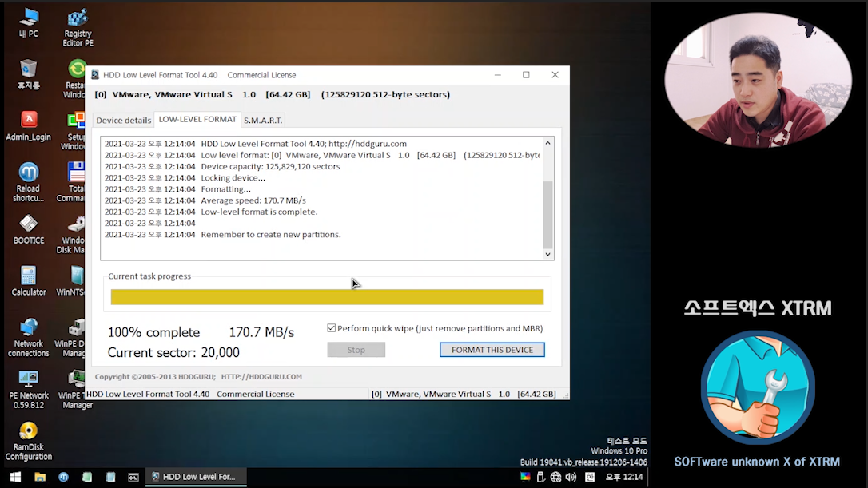Open the Admin_Login desktop icon
Screen dimensions: 868x488
tap(28, 125)
